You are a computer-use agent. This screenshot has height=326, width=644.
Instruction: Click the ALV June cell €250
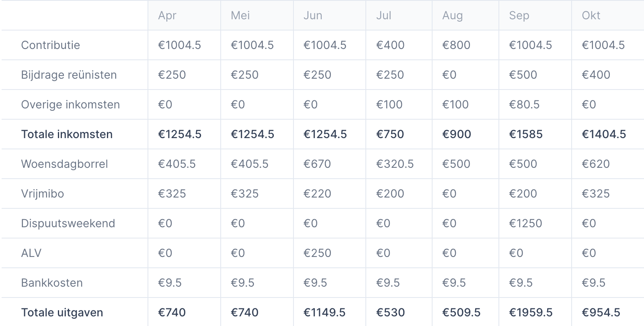click(317, 253)
